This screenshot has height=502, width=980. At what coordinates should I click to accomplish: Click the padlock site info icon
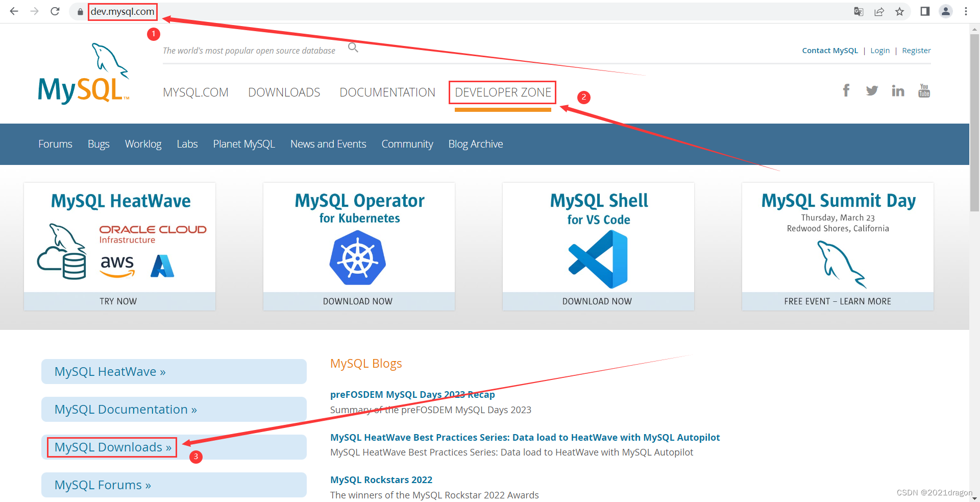tap(80, 12)
